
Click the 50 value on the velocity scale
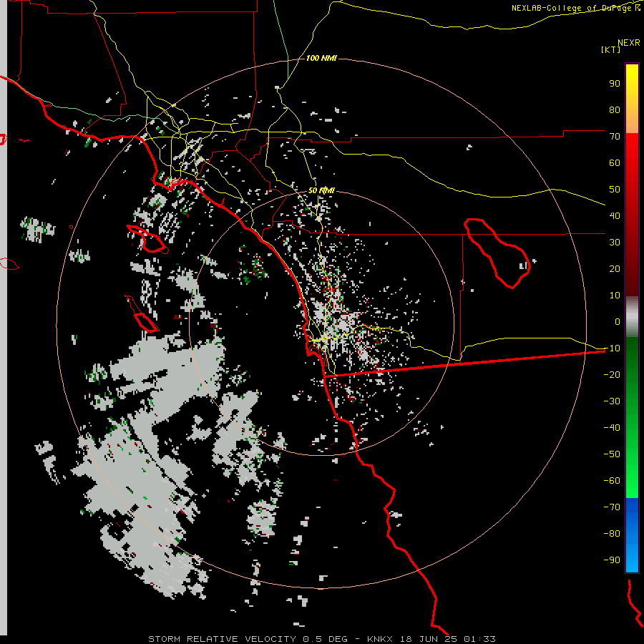coord(615,190)
